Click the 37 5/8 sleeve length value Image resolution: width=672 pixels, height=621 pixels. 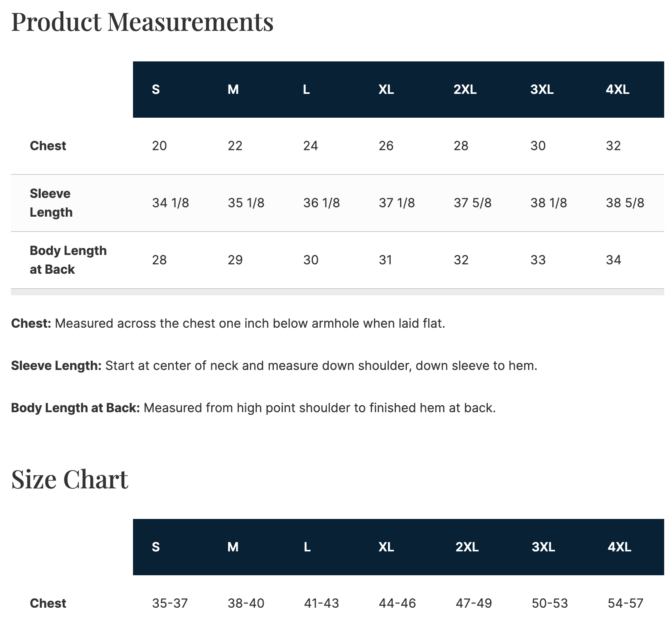473,203
